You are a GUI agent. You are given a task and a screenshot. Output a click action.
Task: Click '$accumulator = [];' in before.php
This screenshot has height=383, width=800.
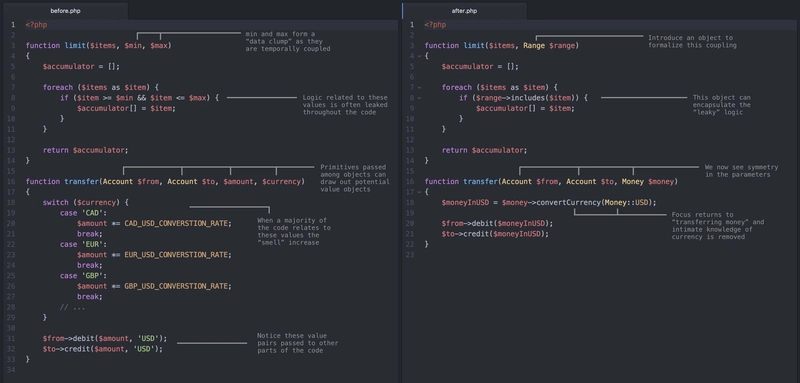click(81, 67)
